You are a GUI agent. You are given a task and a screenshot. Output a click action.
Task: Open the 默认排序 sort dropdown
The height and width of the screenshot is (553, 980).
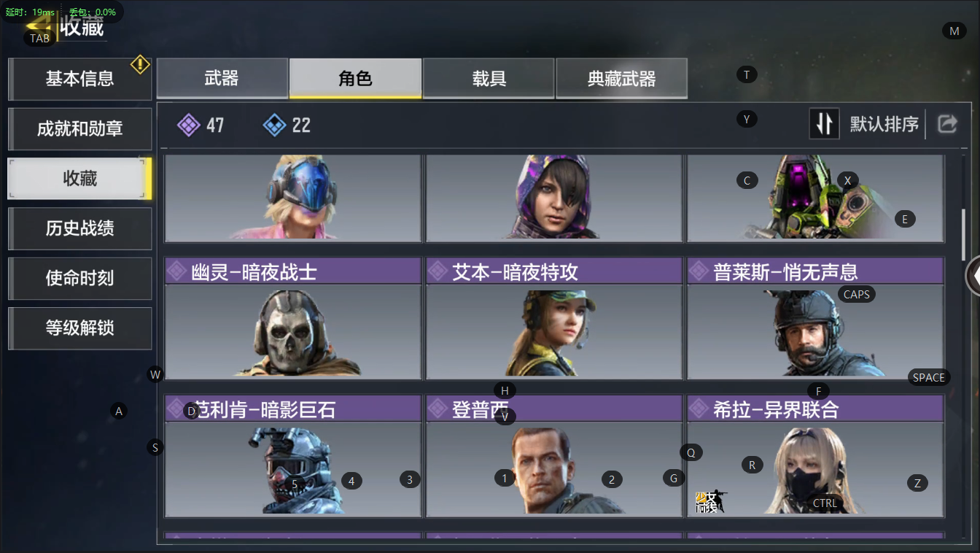(884, 125)
